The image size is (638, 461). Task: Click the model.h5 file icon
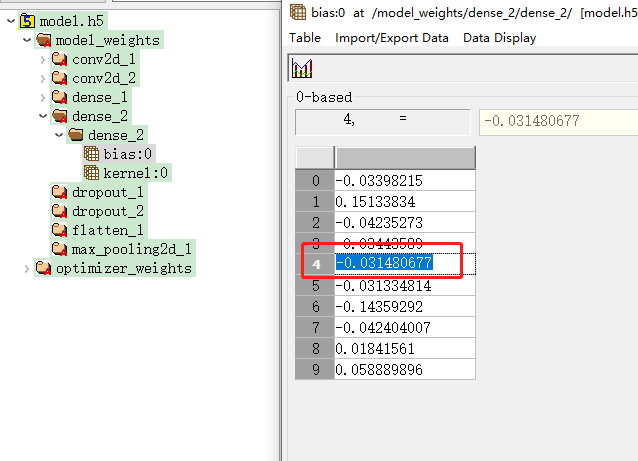pos(27,21)
